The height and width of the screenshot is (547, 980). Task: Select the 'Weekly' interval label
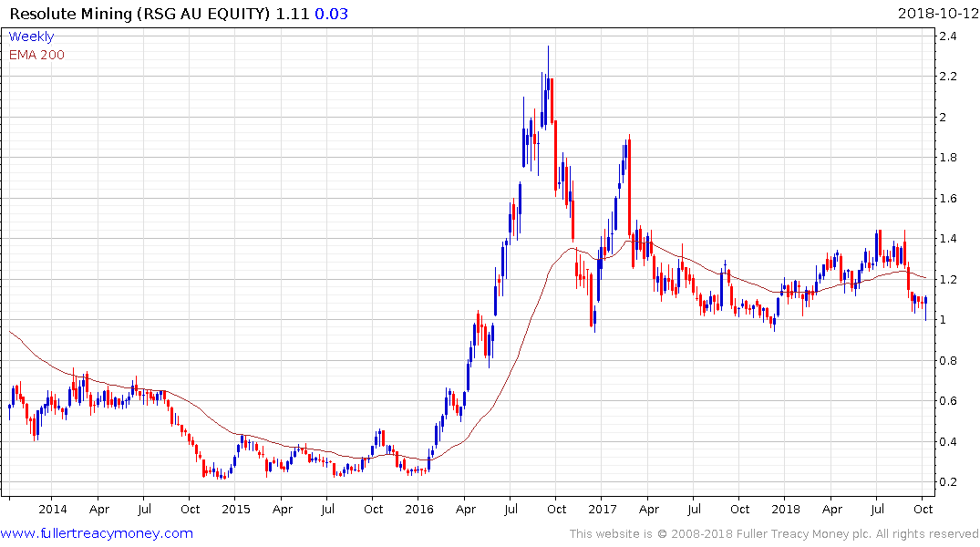click(31, 36)
